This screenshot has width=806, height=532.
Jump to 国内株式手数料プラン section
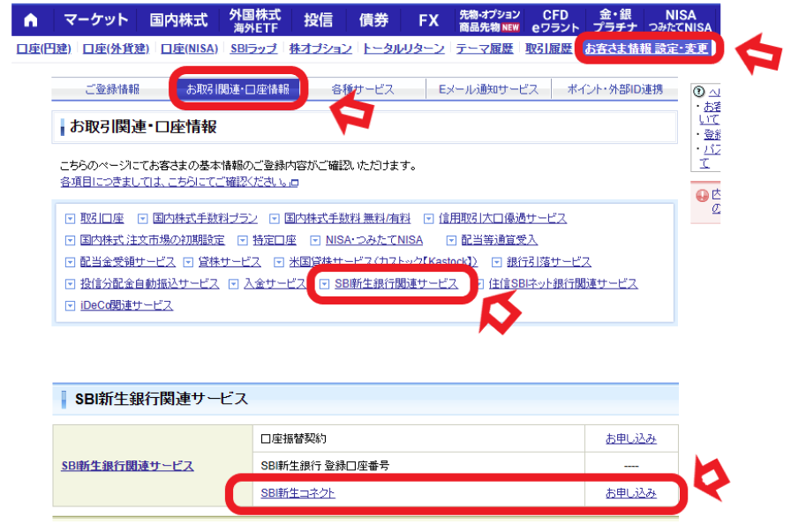click(x=205, y=219)
